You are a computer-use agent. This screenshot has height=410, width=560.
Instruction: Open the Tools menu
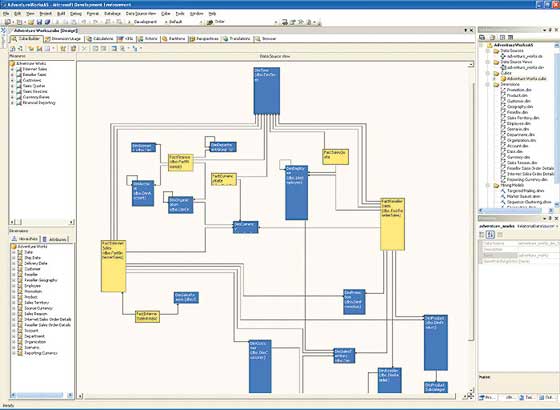(x=180, y=14)
